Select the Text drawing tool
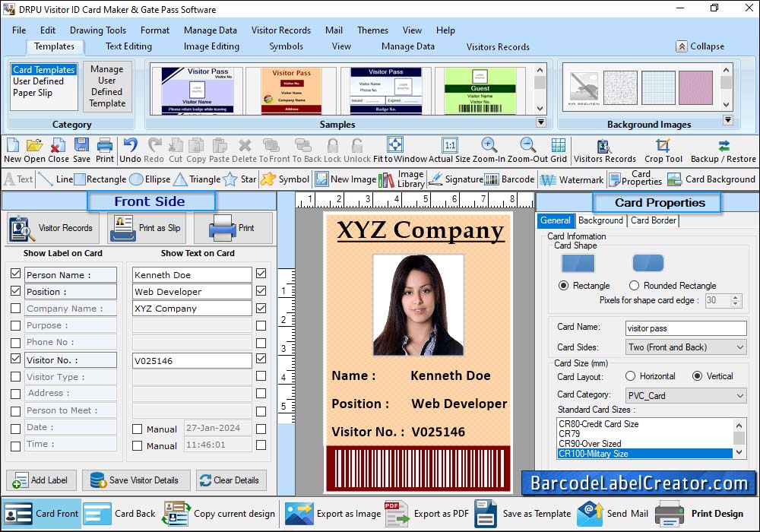 (x=18, y=179)
